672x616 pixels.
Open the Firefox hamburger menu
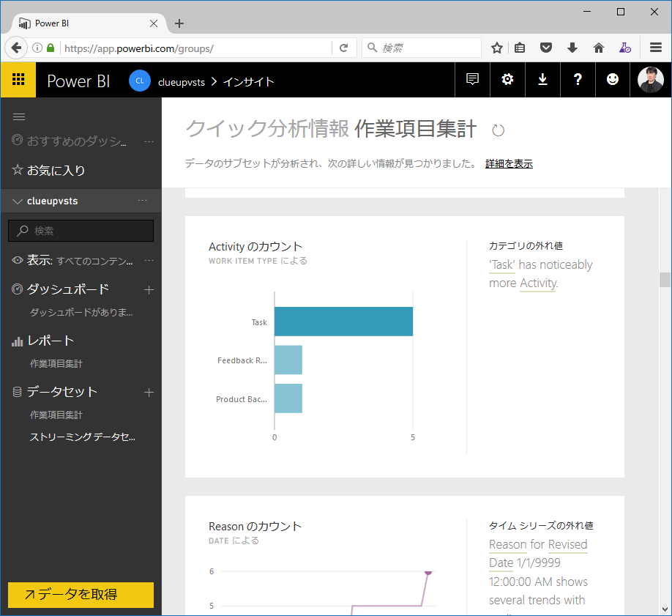pos(656,48)
